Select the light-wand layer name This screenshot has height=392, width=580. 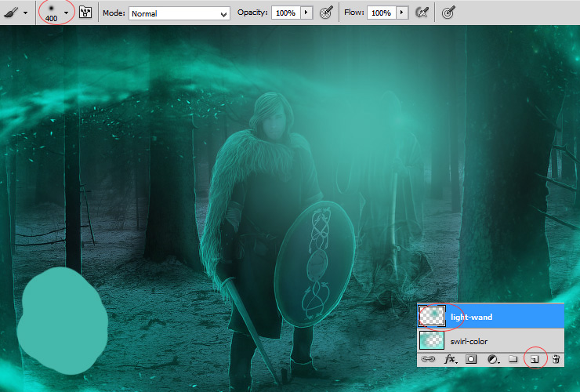(471, 317)
